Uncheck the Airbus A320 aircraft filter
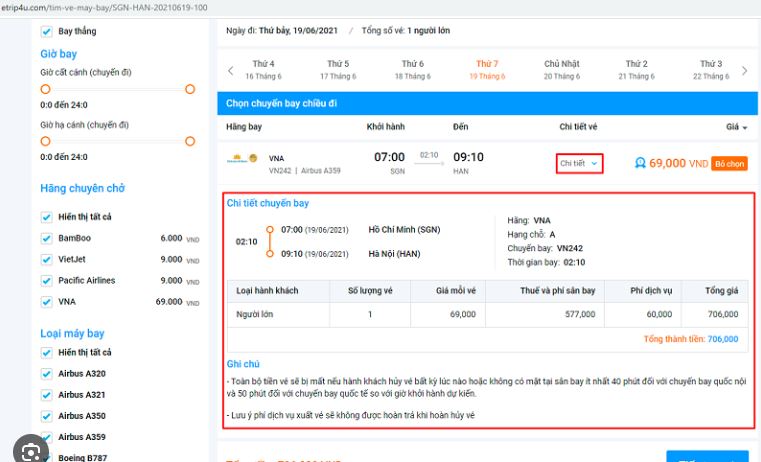 click(x=46, y=374)
